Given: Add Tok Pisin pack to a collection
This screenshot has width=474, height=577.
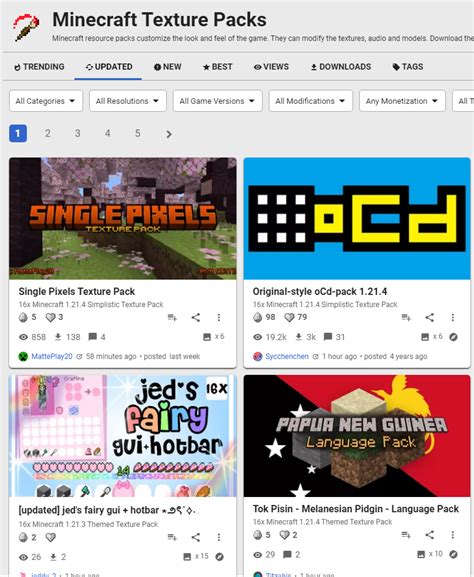Looking at the screenshot, I should pyautogui.click(x=406, y=535).
